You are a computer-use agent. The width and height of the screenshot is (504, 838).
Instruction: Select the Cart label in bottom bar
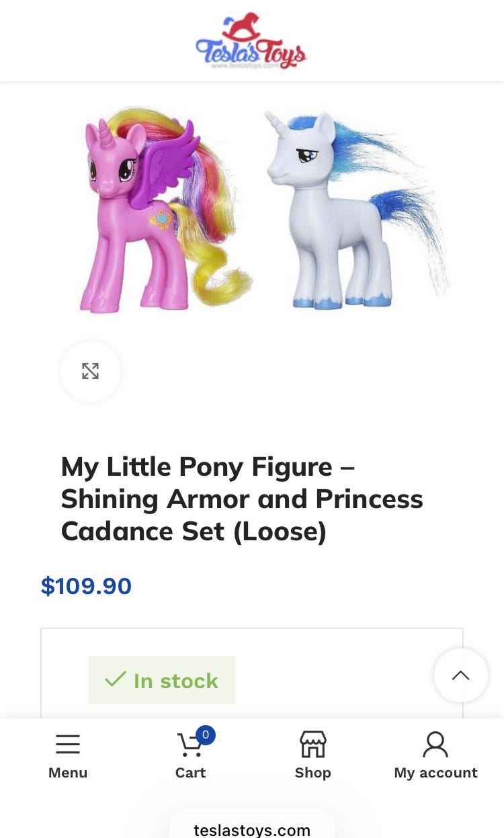pyautogui.click(x=190, y=773)
